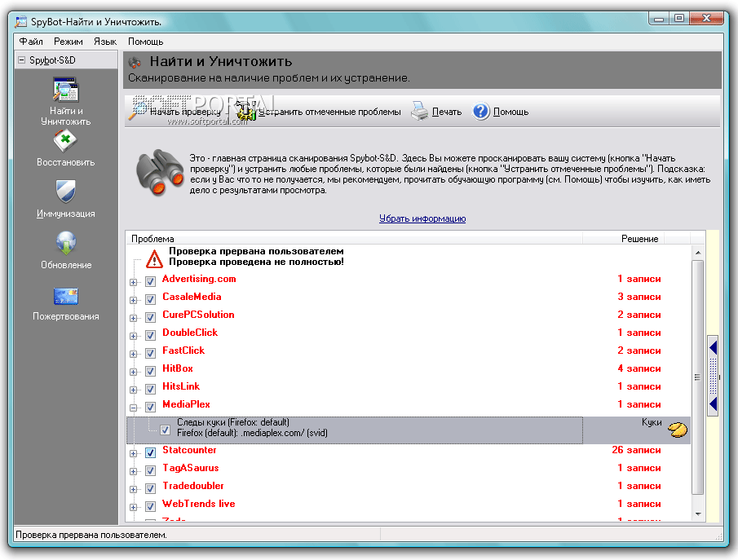Open the Файл menu
Image resolution: width=738 pixels, height=560 pixels.
pyautogui.click(x=31, y=42)
